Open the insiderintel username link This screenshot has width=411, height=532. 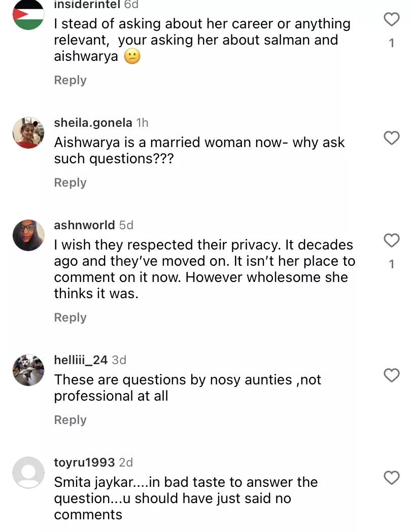point(87,5)
